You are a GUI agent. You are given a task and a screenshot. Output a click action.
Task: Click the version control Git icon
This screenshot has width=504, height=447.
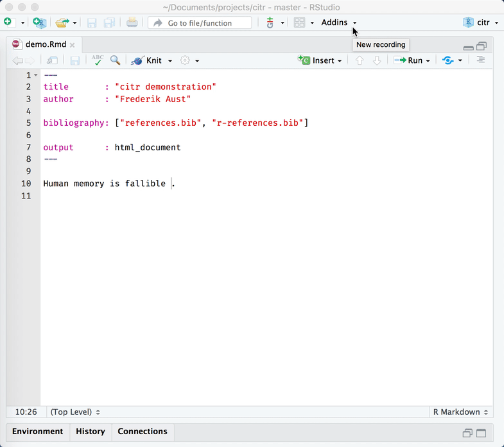click(270, 22)
